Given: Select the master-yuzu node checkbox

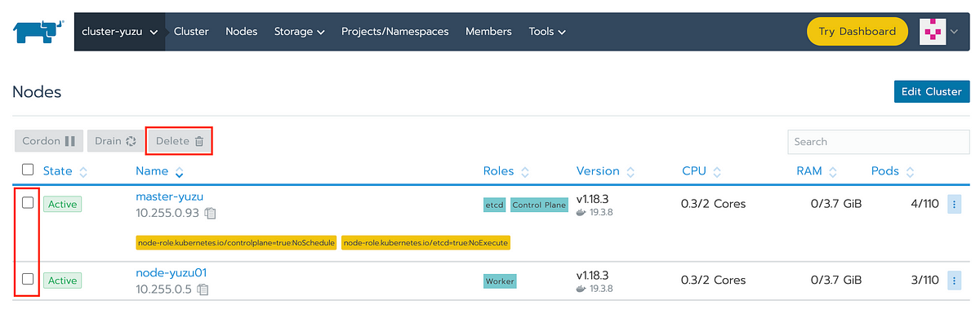Looking at the screenshot, I should [28, 203].
